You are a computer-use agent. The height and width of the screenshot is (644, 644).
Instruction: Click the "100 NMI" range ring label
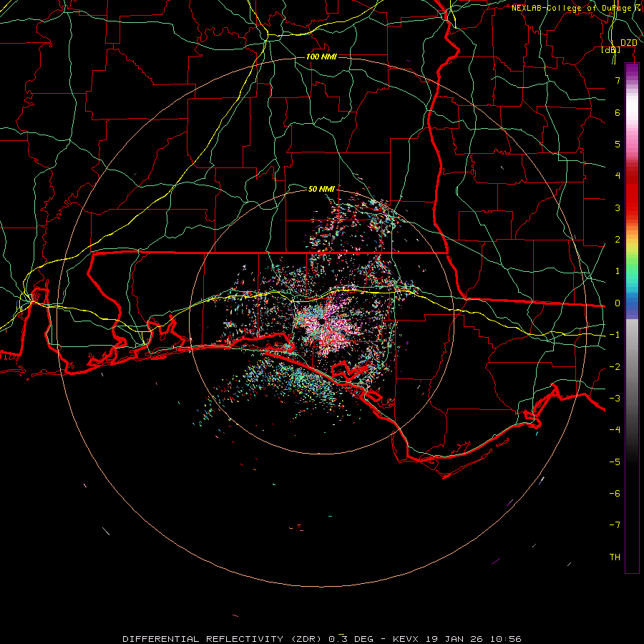pos(321,57)
